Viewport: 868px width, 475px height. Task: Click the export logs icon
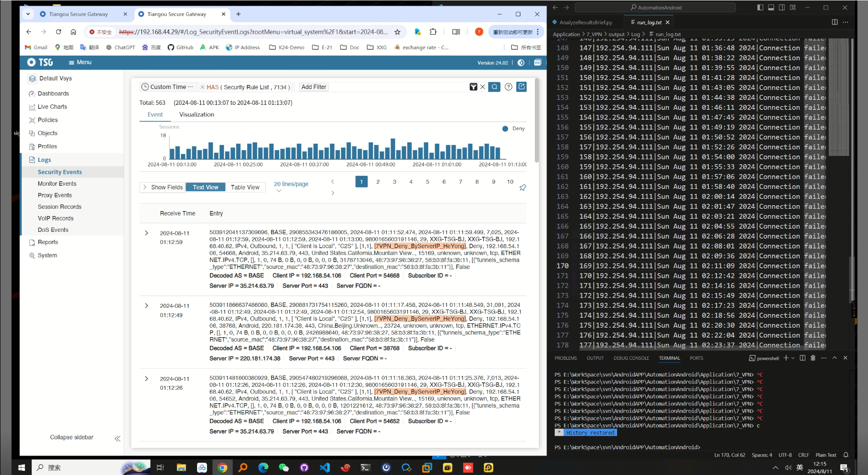click(522, 87)
